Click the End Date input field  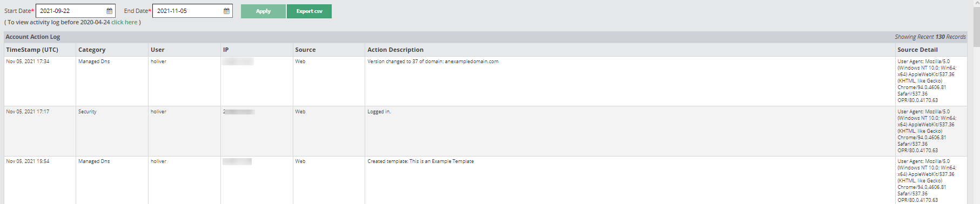click(x=192, y=11)
